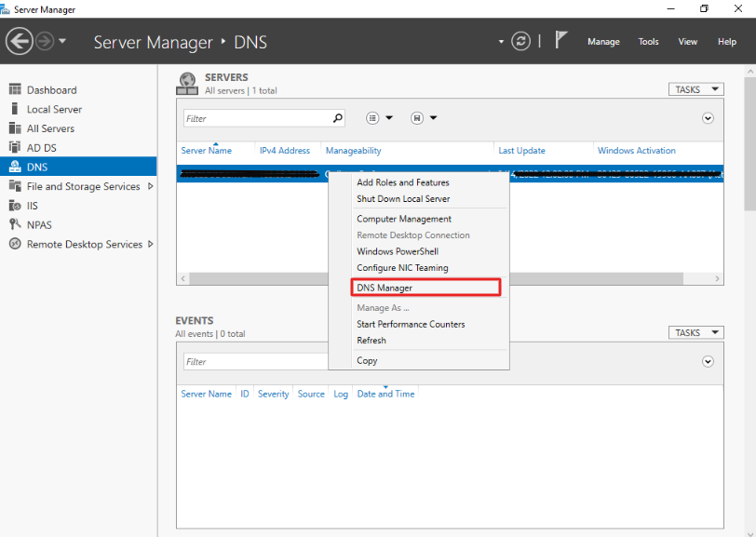Open the Help menu
Image resolution: width=756 pixels, height=537 pixels.
coord(726,42)
